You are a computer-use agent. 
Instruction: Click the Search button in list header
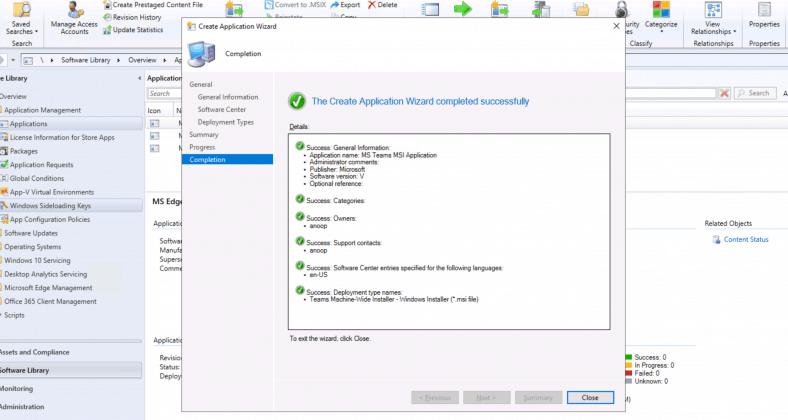tap(753, 93)
